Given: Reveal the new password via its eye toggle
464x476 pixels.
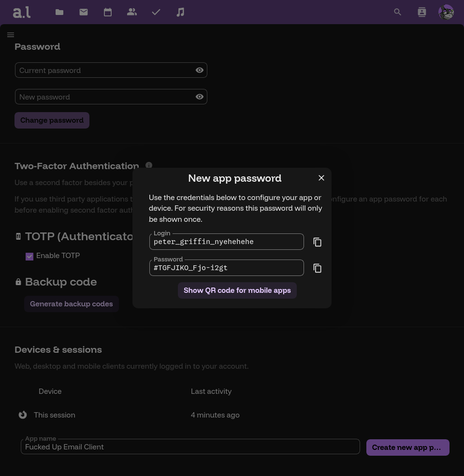Looking at the screenshot, I should [x=199, y=97].
